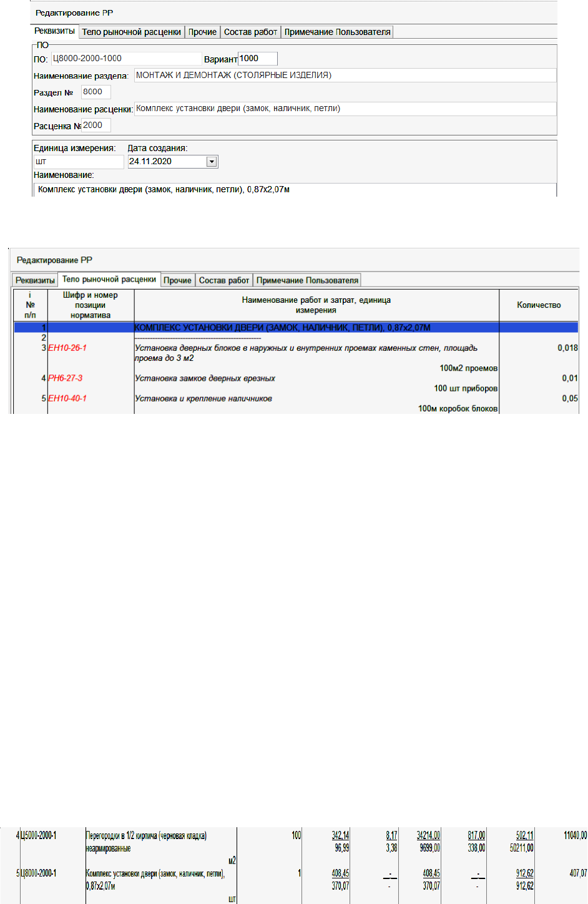
Task: Click quantity value 0,05
Action: [x=570, y=398]
